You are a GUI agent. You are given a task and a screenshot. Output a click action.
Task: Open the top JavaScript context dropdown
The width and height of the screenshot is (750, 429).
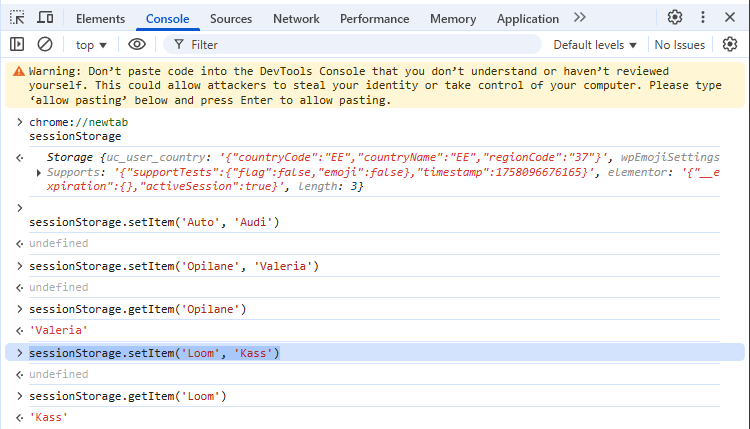click(91, 45)
